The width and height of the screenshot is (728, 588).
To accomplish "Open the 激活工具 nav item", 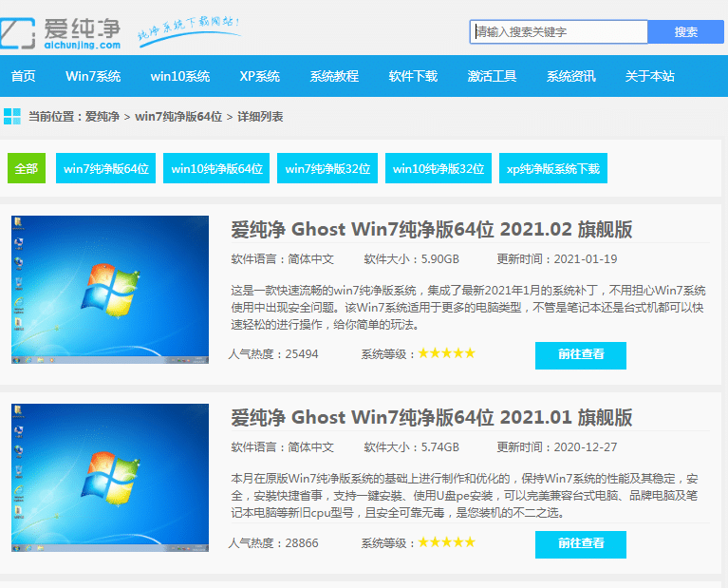I will pos(492,76).
